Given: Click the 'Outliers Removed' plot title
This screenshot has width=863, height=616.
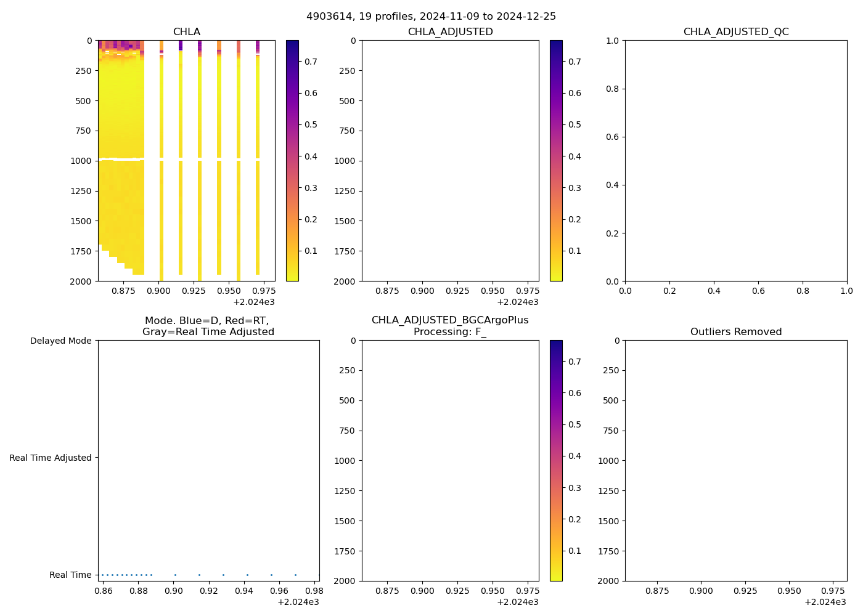Looking at the screenshot, I should point(735,332).
